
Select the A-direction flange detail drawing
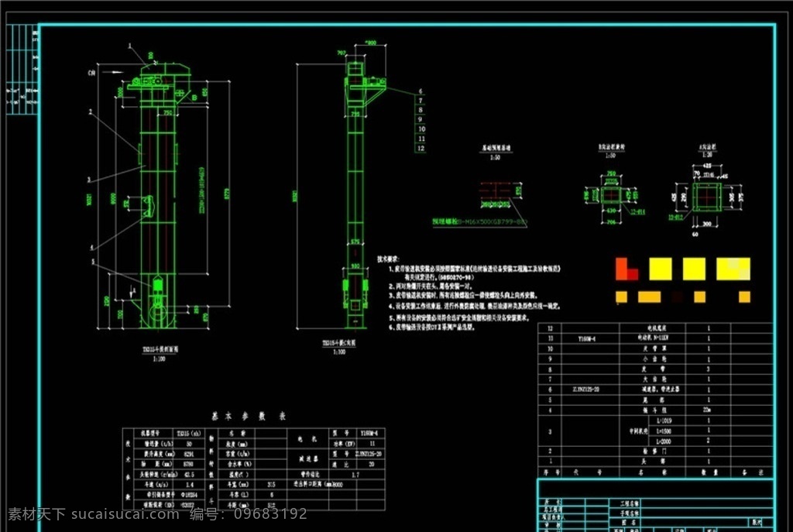[707, 197]
